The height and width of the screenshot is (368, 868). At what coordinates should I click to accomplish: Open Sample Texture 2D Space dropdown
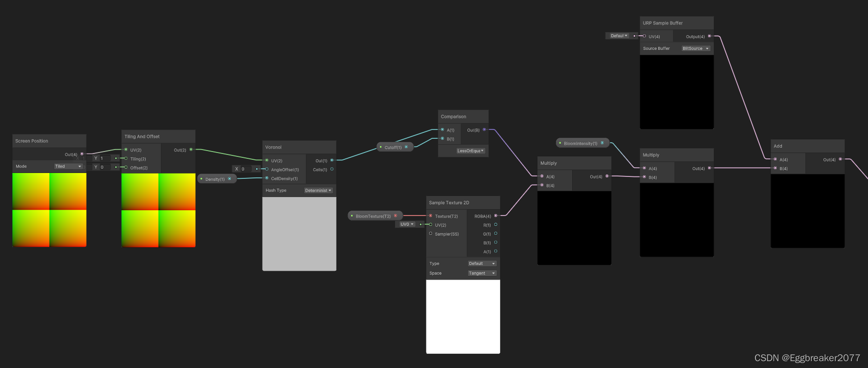[x=482, y=273]
